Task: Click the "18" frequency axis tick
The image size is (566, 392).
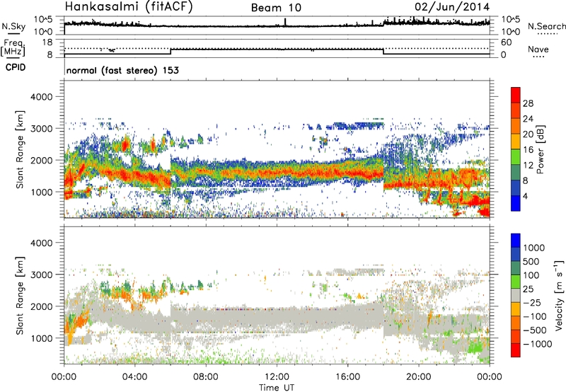Action: pyautogui.click(x=47, y=42)
